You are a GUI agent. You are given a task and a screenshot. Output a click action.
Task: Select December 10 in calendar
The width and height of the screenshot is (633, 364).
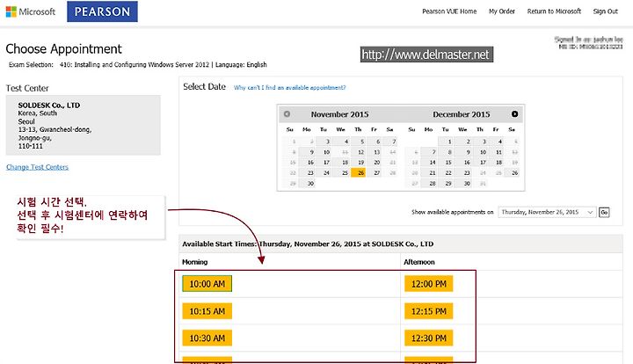click(x=481, y=152)
